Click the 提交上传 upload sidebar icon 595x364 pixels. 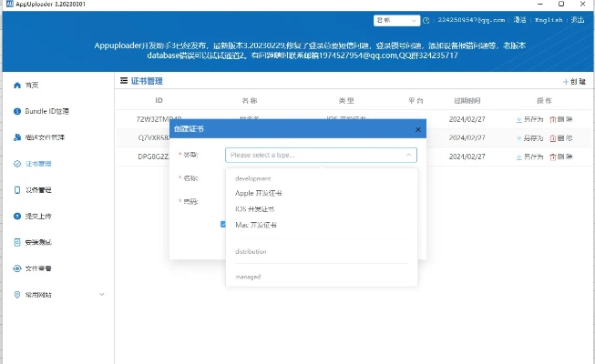click(16, 217)
